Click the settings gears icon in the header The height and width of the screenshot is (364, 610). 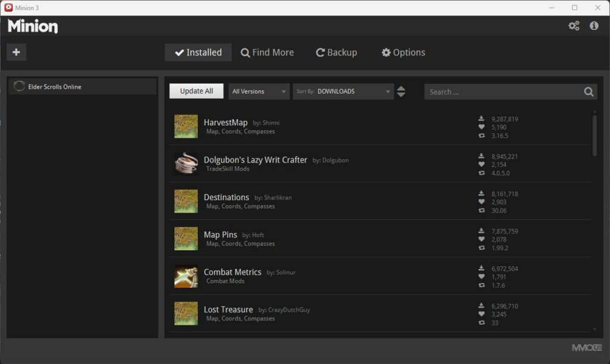coord(574,26)
